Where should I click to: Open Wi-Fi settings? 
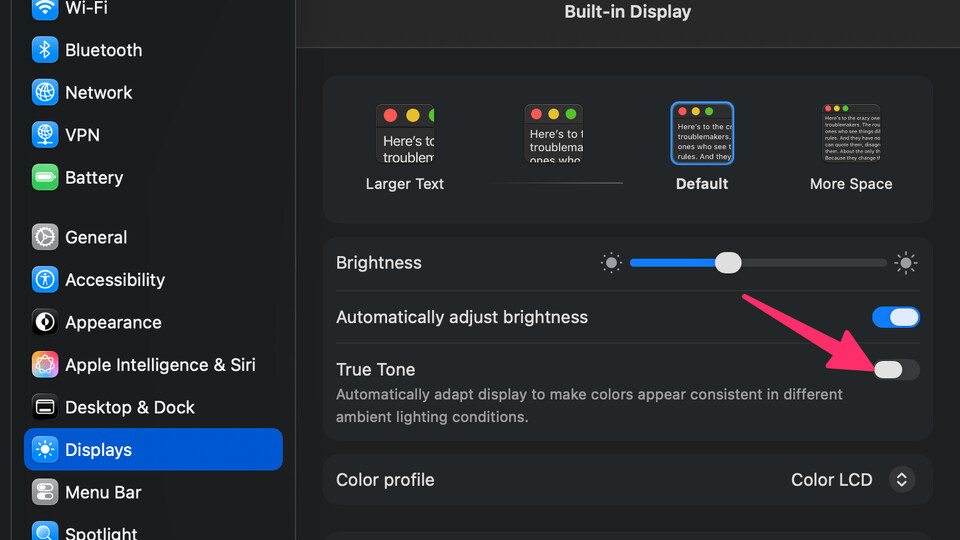click(153, 8)
